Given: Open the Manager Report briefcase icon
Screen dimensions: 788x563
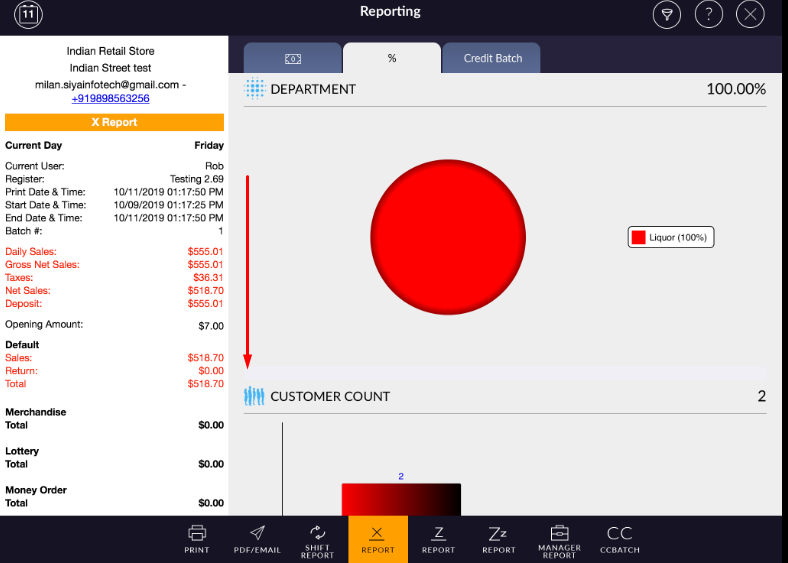Looking at the screenshot, I should click(x=559, y=539).
